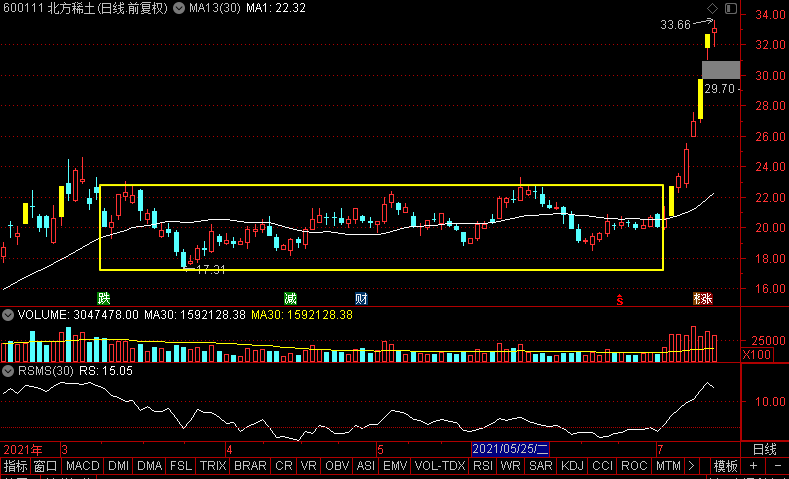Switch to the FSL indicator tab

[181, 465]
